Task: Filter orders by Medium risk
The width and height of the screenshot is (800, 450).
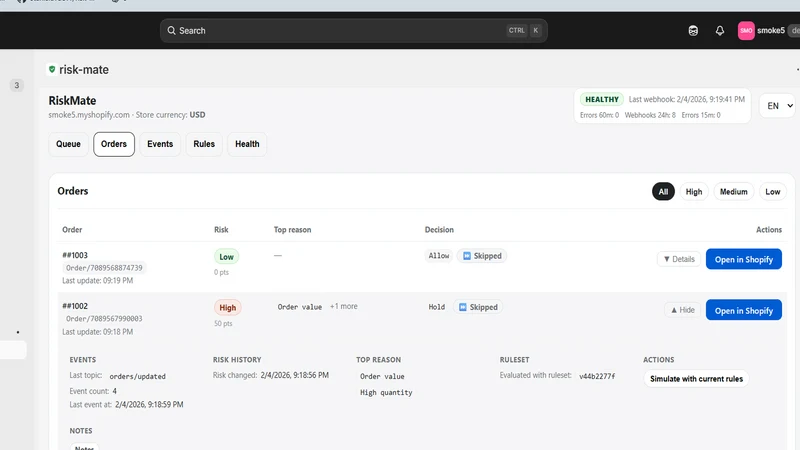Action: tap(734, 191)
